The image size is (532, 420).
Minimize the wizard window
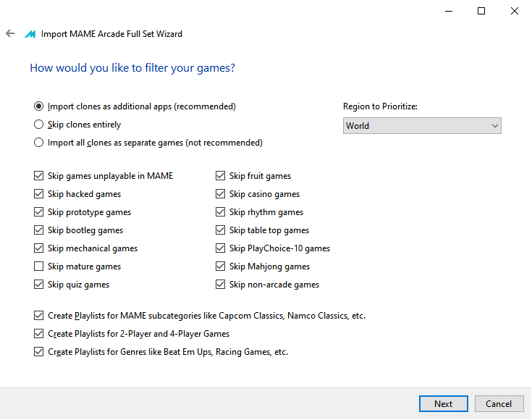point(449,11)
